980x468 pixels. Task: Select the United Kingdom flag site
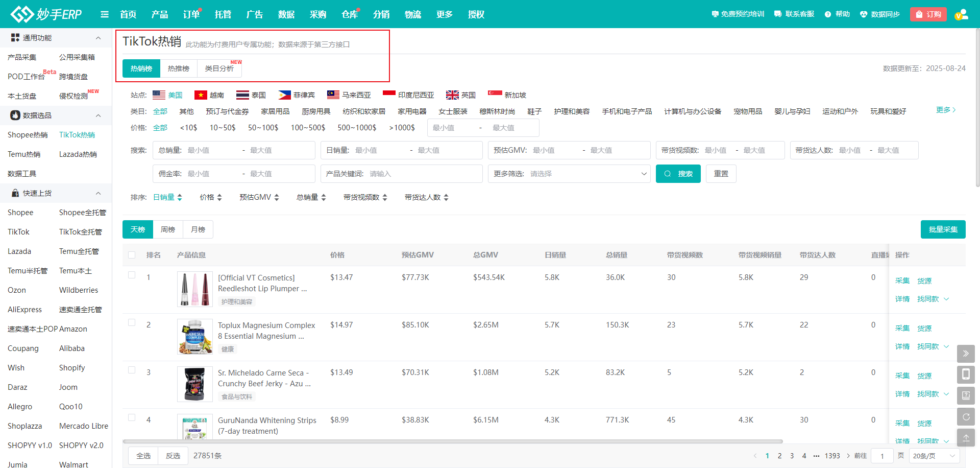click(452, 95)
